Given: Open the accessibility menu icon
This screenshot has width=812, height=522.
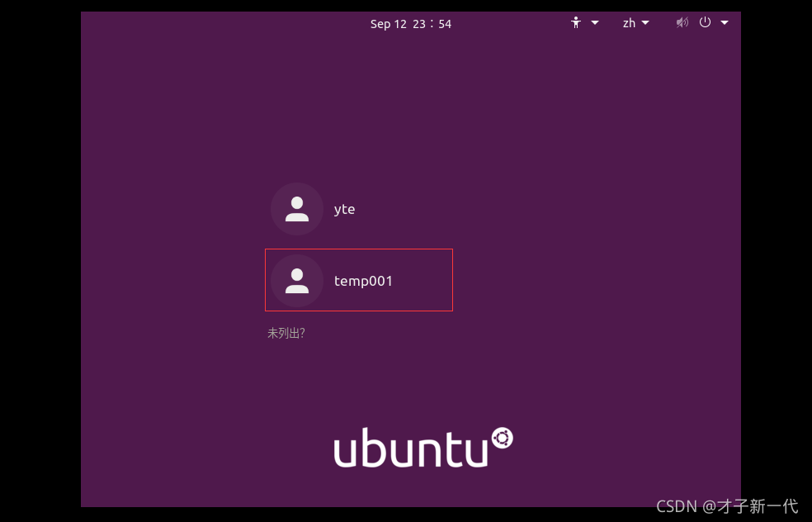Looking at the screenshot, I should pyautogui.click(x=576, y=23).
